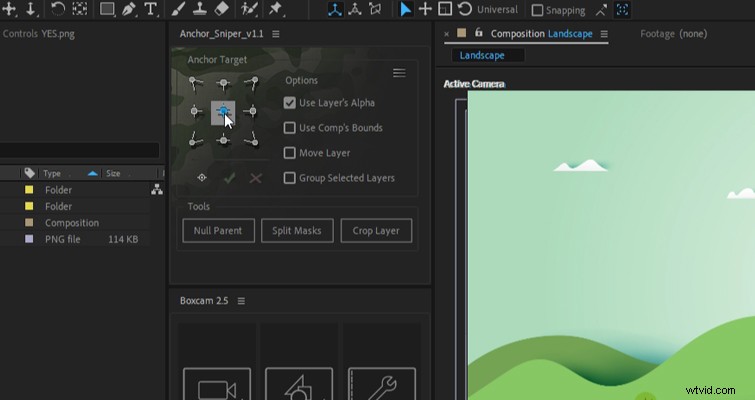Select the Composition Landscape tab
Image resolution: width=755 pixels, height=400 pixels.
coord(541,34)
